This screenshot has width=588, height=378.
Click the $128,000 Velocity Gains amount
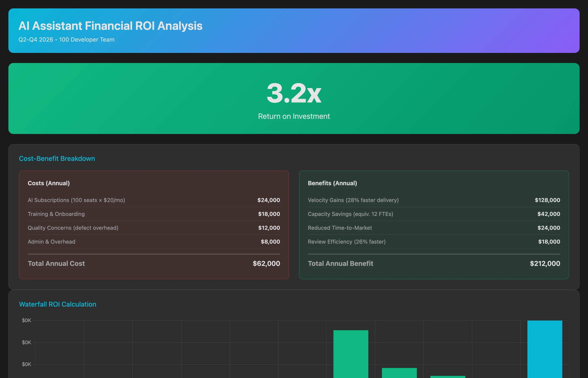[x=547, y=200]
